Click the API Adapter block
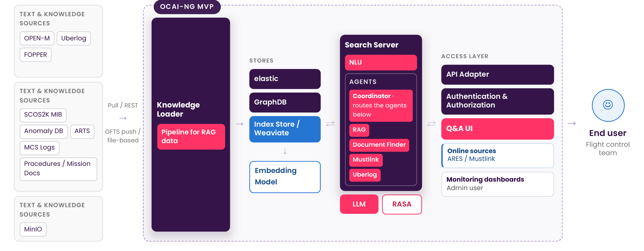This screenshot has height=251, width=644. click(x=497, y=75)
